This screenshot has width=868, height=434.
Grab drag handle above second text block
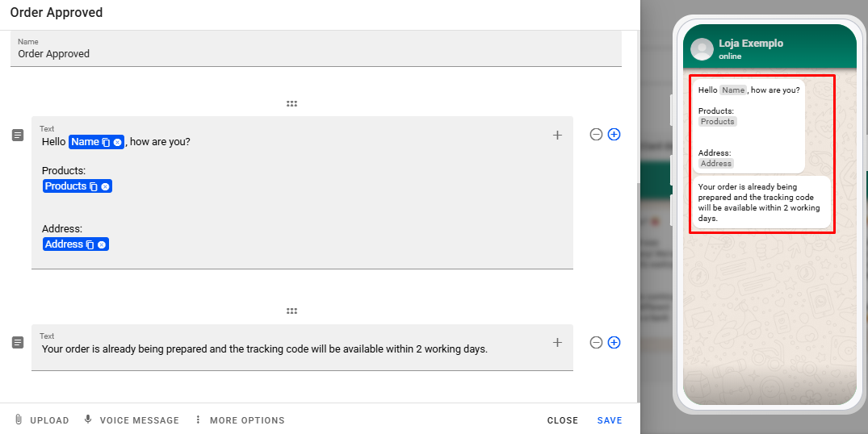coord(291,311)
